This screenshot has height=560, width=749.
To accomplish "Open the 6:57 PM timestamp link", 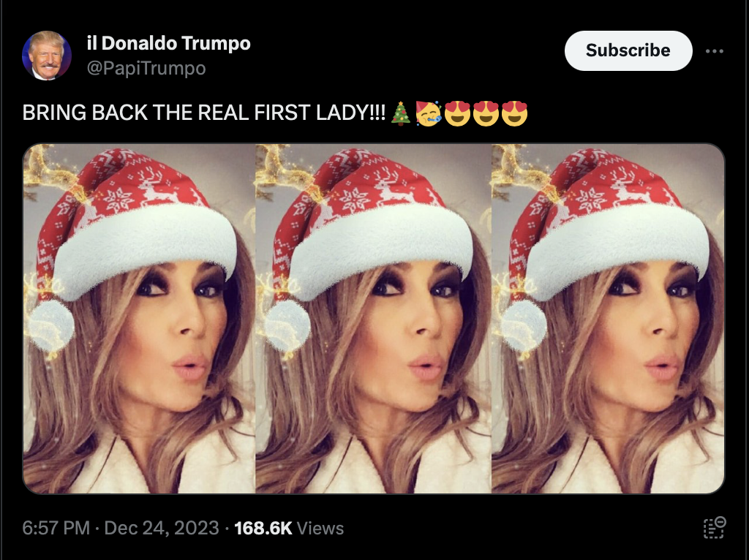I will pyautogui.click(x=56, y=528).
